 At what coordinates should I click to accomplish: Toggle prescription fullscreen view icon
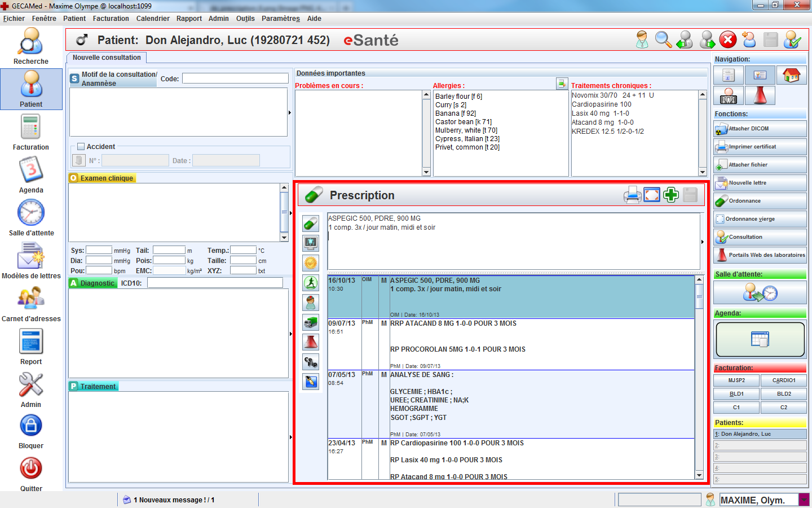click(652, 195)
